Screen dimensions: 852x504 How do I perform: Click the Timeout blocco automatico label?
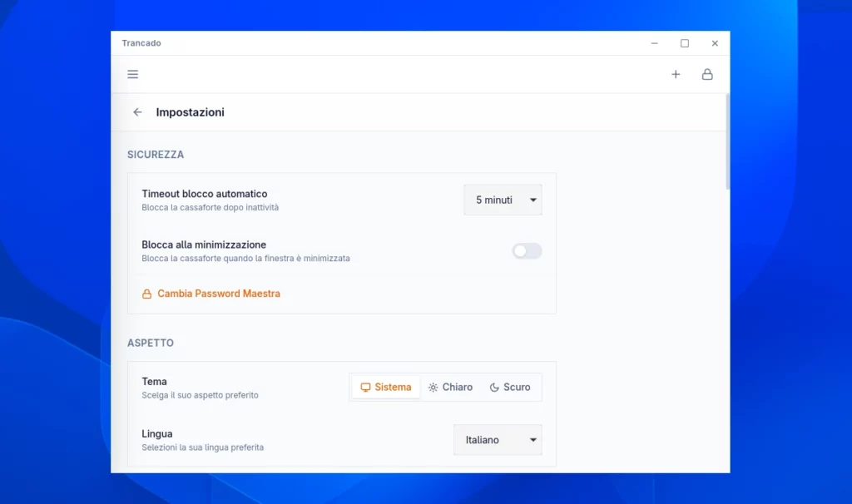coord(205,194)
